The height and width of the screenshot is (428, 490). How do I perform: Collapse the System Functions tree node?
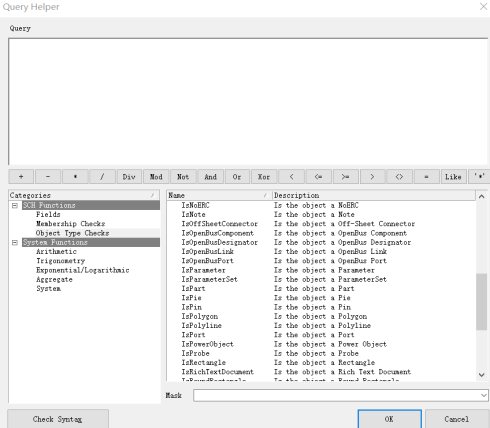click(15, 242)
